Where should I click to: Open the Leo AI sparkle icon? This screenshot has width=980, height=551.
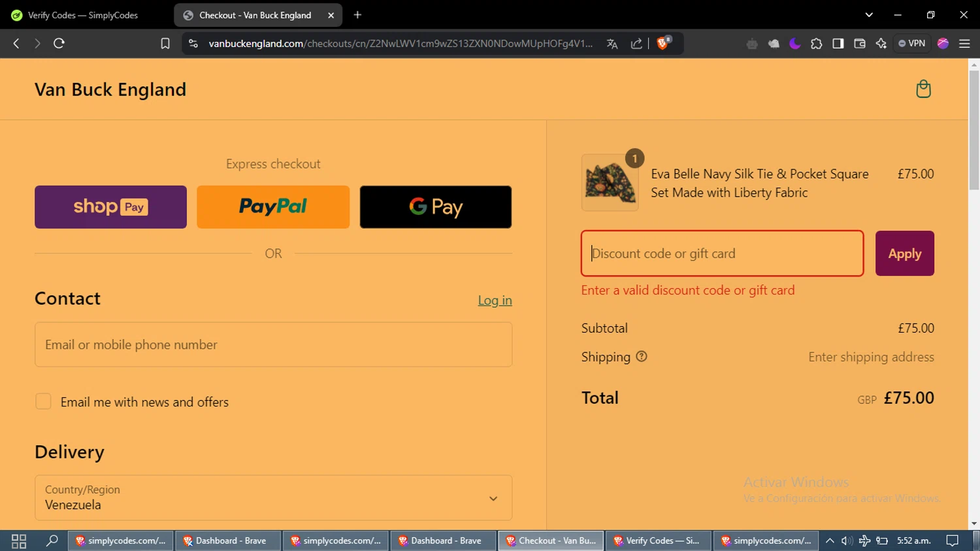point(881,44)
